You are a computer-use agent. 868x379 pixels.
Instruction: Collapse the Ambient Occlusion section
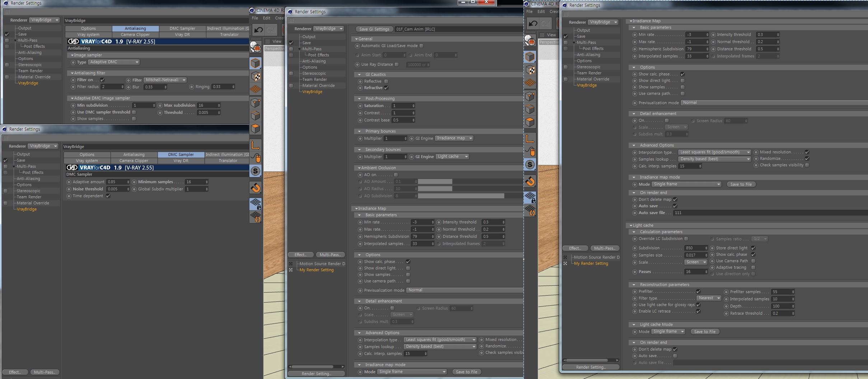[356, 168]
